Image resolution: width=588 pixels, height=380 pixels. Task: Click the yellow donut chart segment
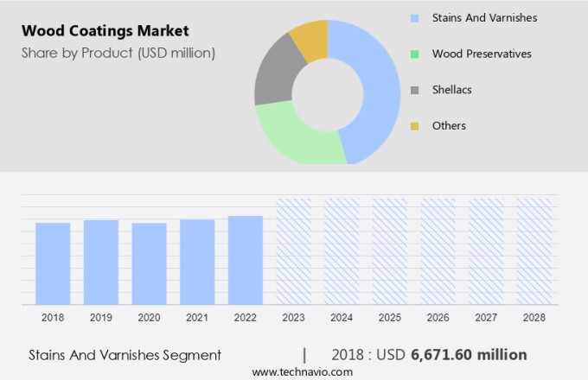(310, 37)
